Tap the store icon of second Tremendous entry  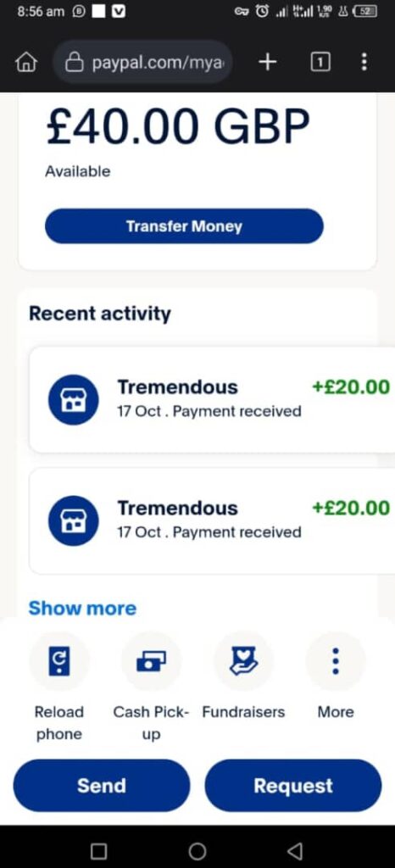tap(74, 521)
